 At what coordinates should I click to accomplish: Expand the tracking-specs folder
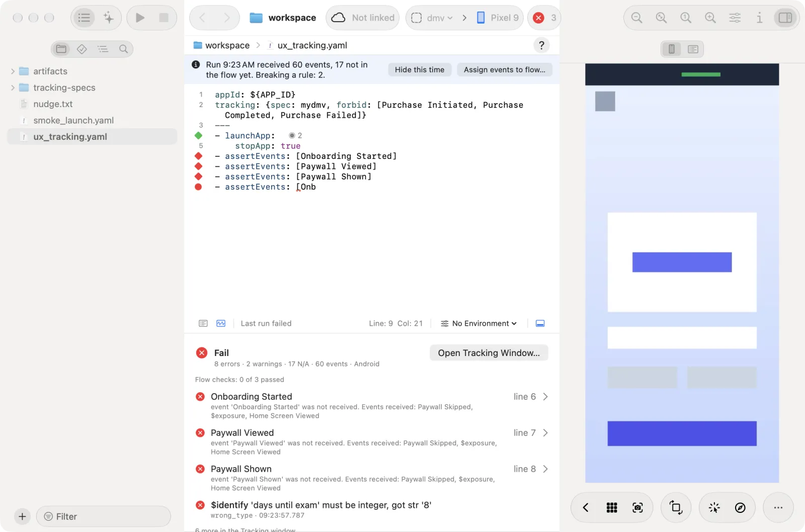(x=13, y=87)
